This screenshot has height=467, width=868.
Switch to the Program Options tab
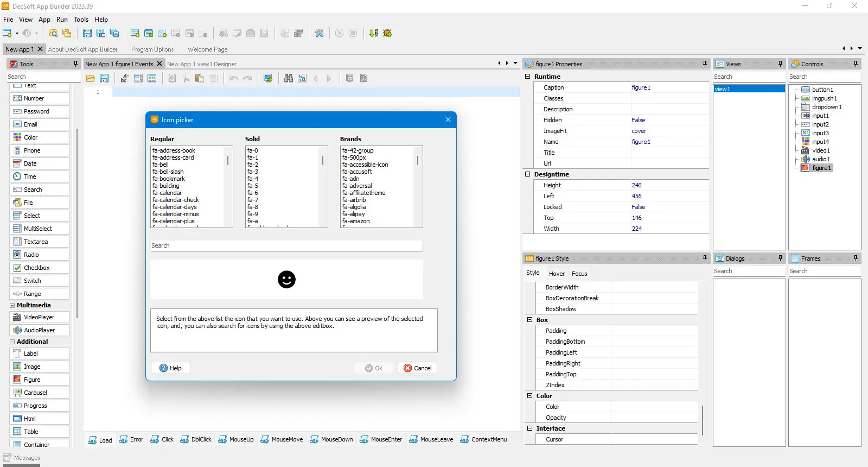(152, 49)
